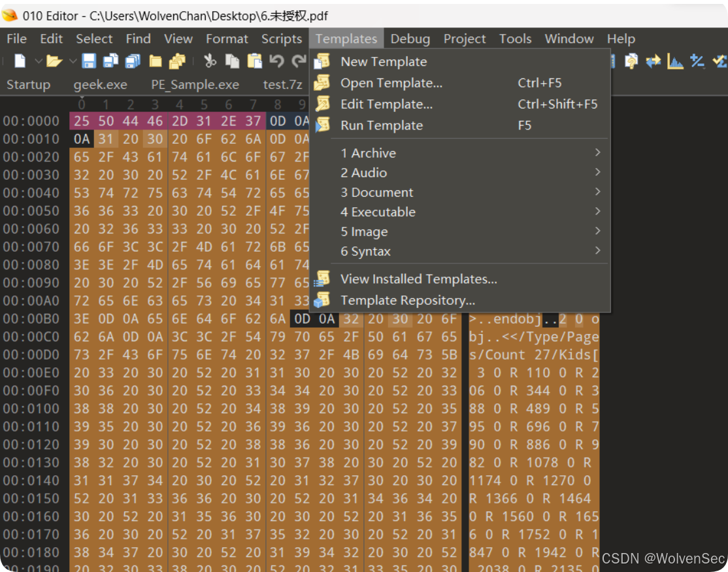Click the Save floppy disk icon
Image resolution: width=728 pixels, height=572 pixels.
tap(89, 61)
